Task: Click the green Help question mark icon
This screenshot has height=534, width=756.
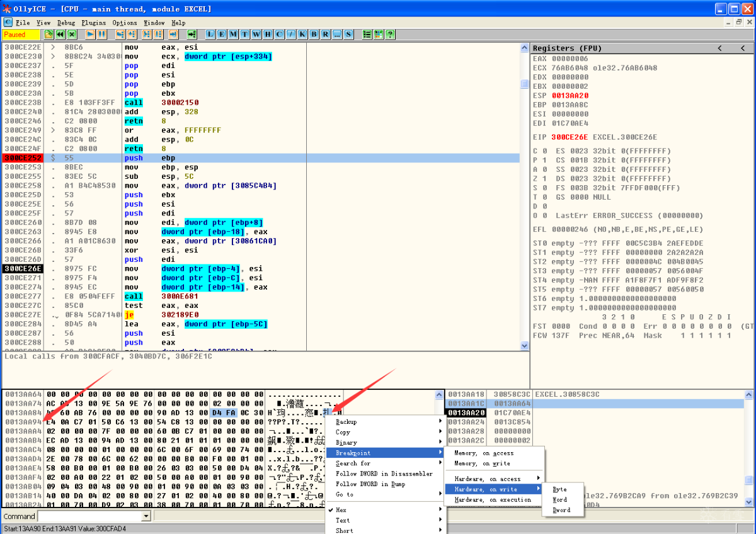Action: (390, 34)
